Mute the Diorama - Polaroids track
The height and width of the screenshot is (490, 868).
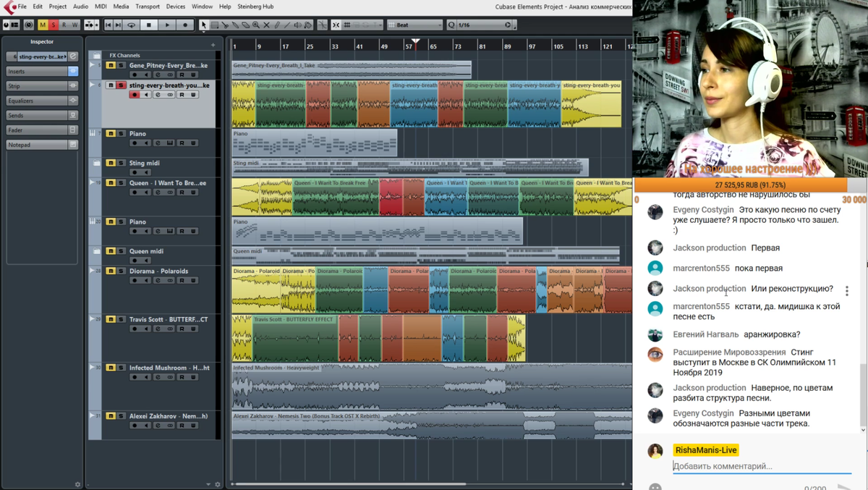111,271
